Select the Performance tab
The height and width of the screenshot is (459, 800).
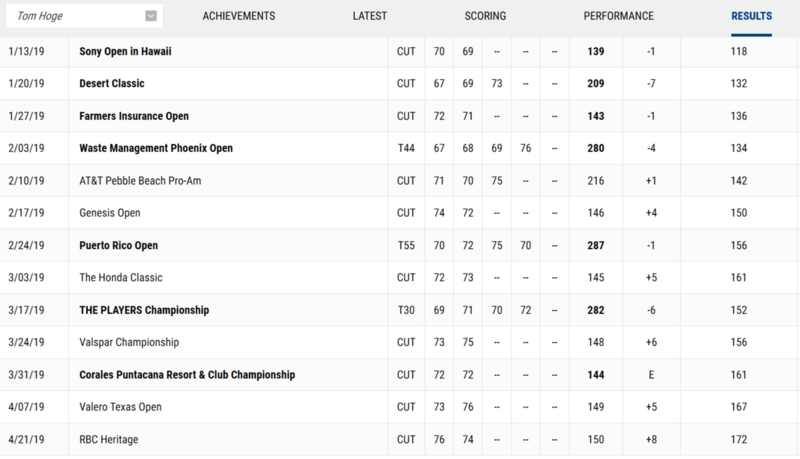[618, 16]
